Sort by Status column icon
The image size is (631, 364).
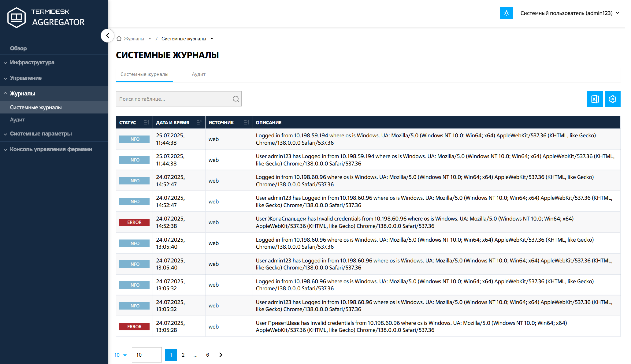(x=147, y=123)
